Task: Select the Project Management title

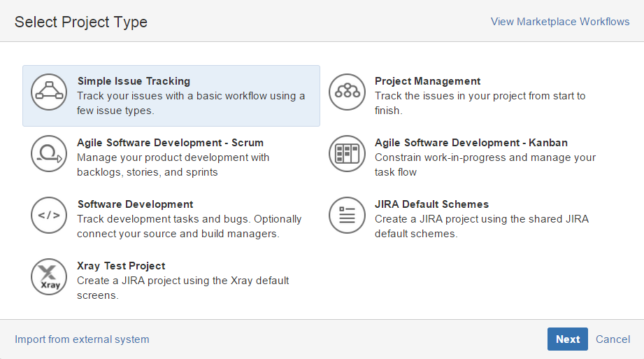Action: [427, 81]
